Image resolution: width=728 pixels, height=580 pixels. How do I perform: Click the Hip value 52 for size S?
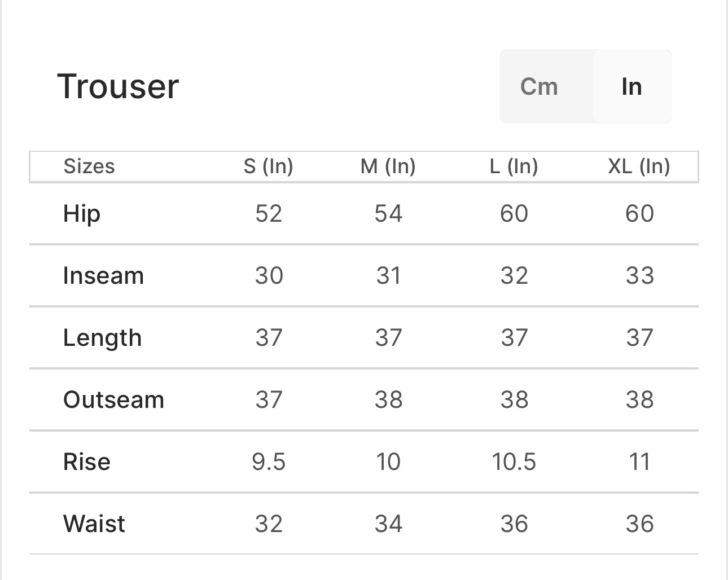pyautogui.click(x=269, y=214)
